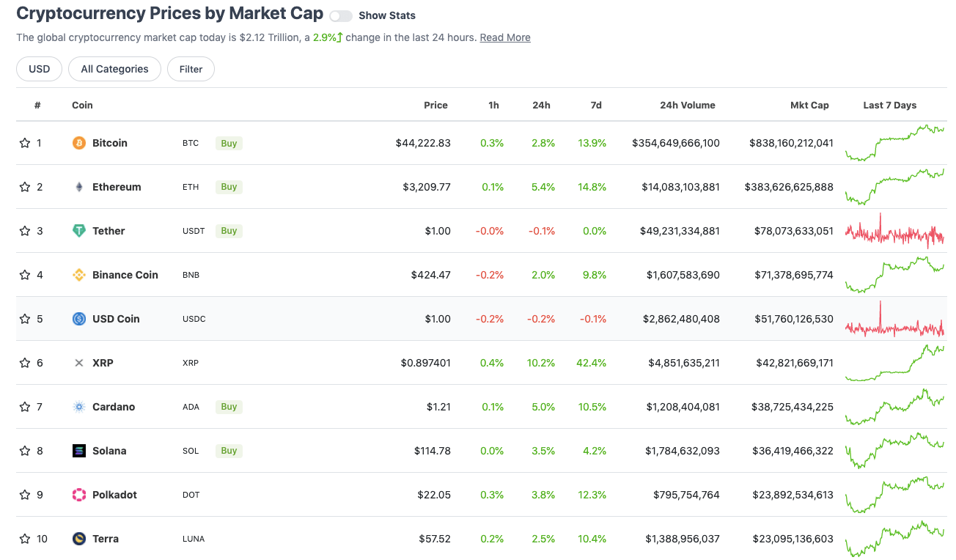
Task: Star Binance Coin as a favorite
Action: (25, 275)
